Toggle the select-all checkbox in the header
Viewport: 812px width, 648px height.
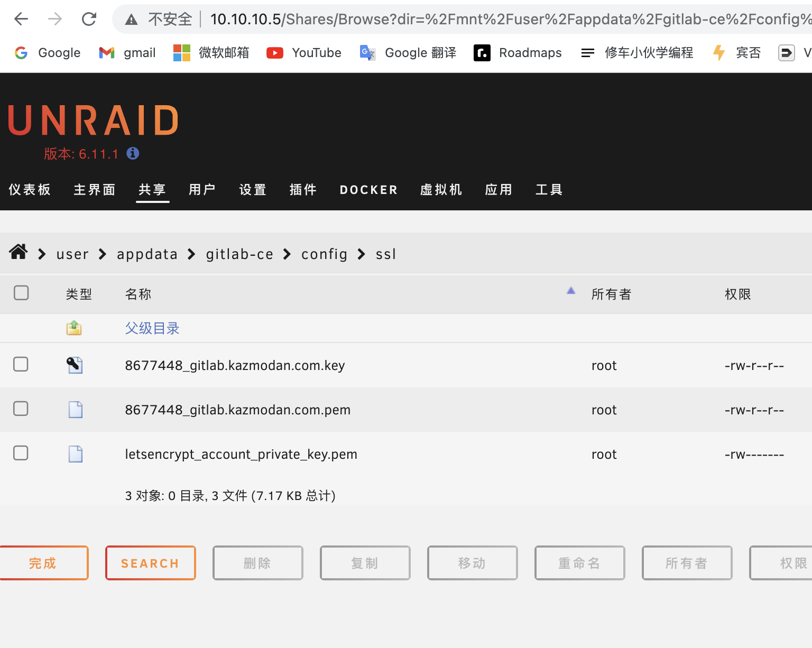click(21, 293)
